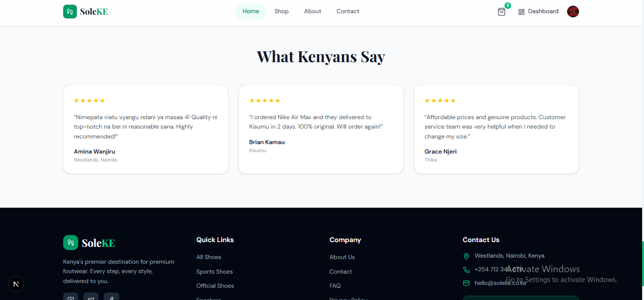This screenshot has height=300, width=644.
Task: Open the footer Contact link under Company
Action: point(341,272)
